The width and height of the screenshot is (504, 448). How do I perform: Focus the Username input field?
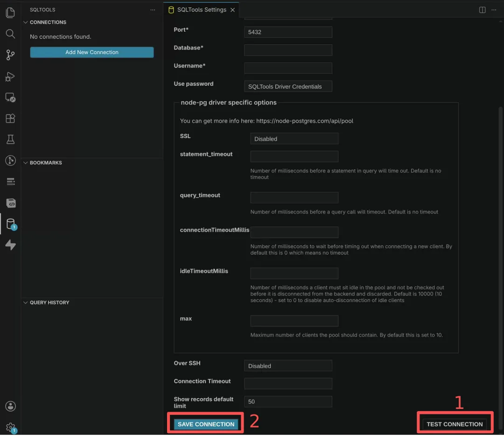click(x=288, y=68)
